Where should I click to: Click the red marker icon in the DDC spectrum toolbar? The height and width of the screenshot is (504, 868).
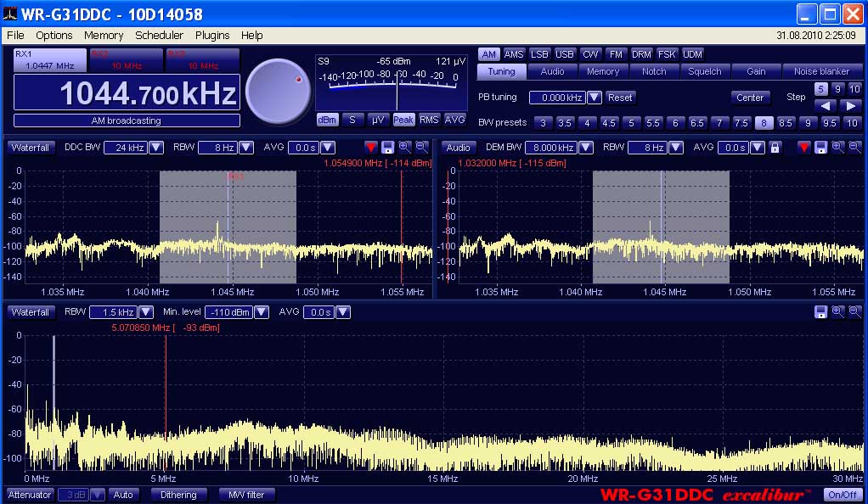(x=371, y=147)
